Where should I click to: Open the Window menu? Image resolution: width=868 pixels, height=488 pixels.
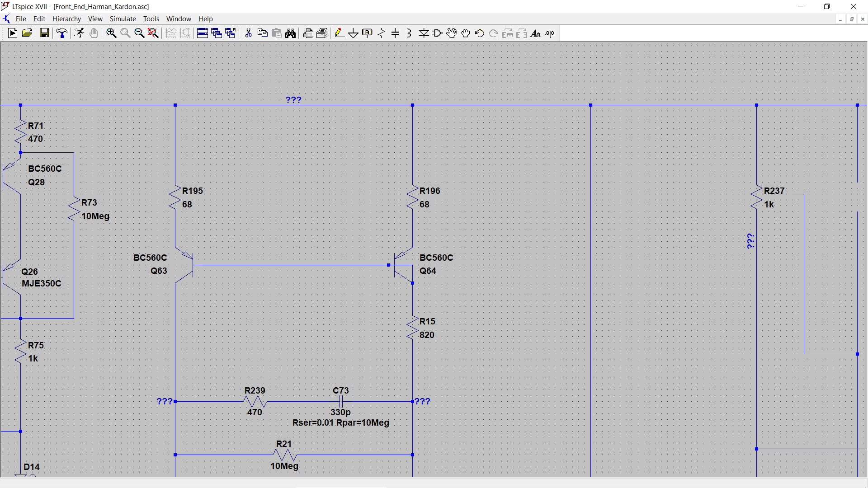[x=179, y=19]
